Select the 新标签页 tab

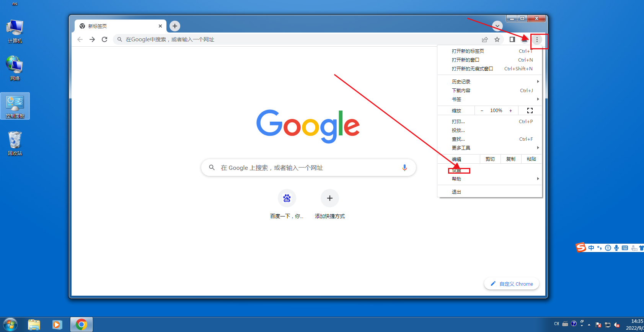pos(121,26)
